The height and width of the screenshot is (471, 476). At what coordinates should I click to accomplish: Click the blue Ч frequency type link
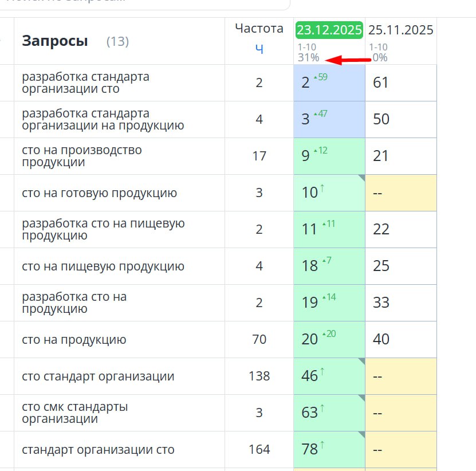[x=259, y=49]
